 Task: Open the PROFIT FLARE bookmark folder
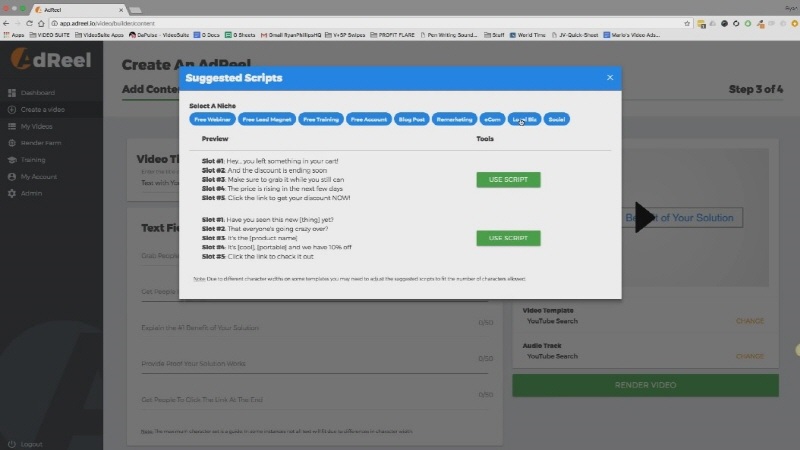coord(392,35)
